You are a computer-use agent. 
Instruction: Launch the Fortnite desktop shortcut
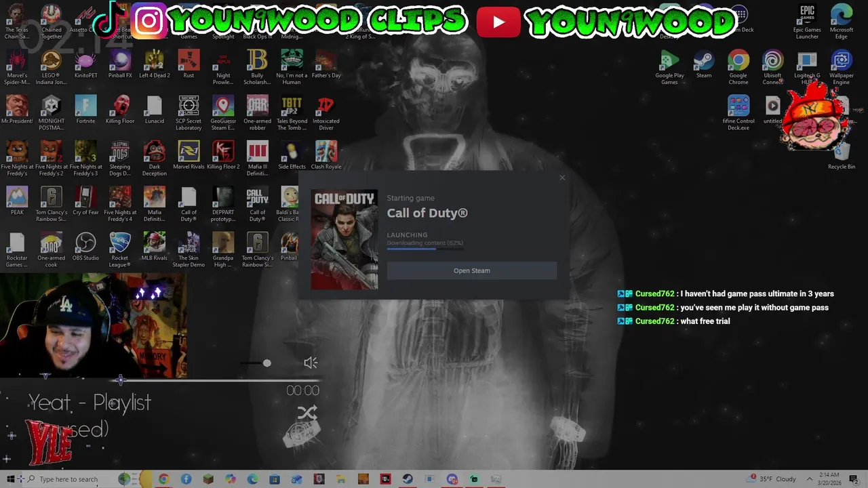(85, 110)
